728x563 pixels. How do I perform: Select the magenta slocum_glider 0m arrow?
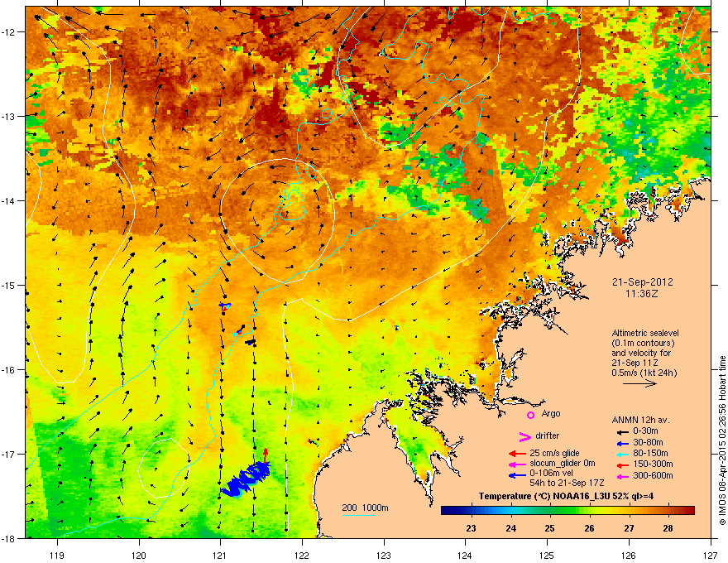click(517, 464)
